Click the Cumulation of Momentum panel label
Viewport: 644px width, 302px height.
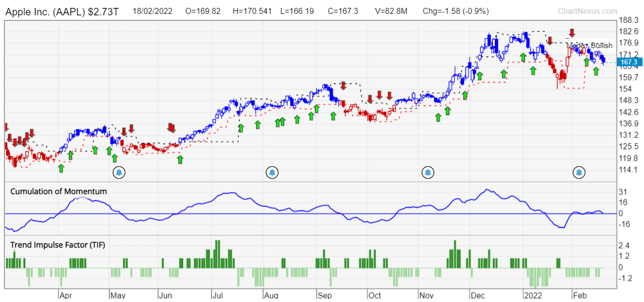pos(58,192)
